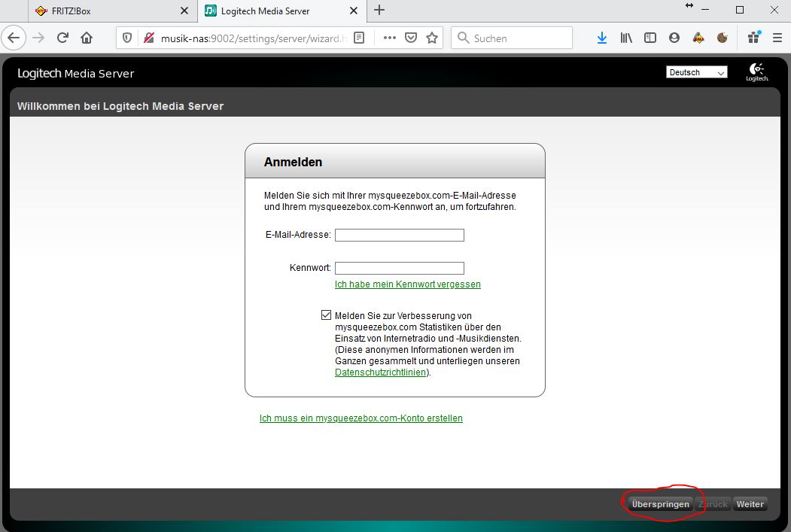Open a new browser tab with plus

pyautogui.click(x=379, y=10)
